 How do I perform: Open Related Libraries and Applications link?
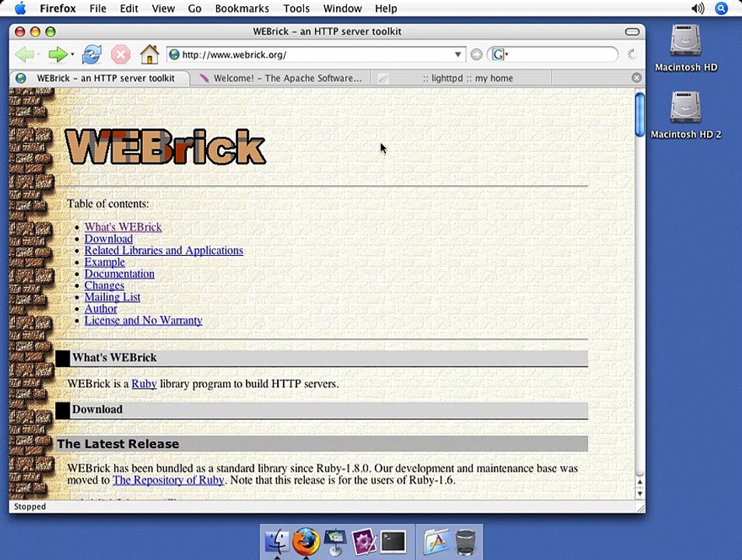pos(164,250)
